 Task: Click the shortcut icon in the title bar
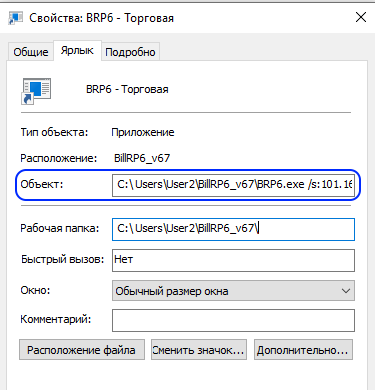pos(15,17)
